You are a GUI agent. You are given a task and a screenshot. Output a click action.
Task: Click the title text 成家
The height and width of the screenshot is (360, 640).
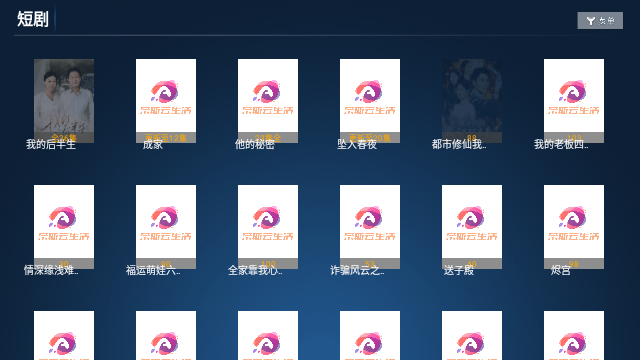[153, 144]
